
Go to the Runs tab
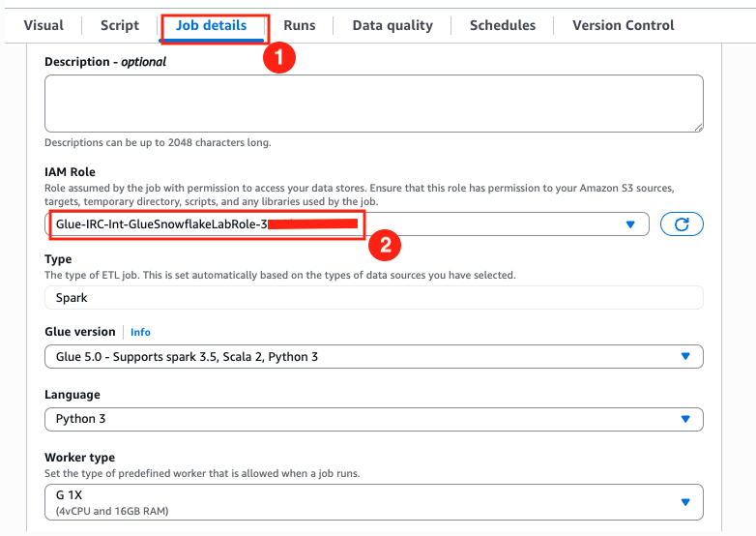pos(300,25)
